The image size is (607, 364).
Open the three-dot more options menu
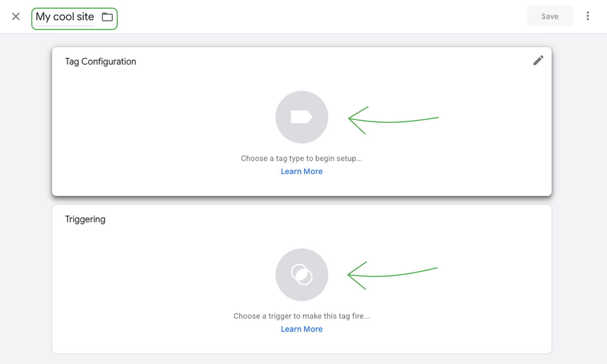pos(587,16)
